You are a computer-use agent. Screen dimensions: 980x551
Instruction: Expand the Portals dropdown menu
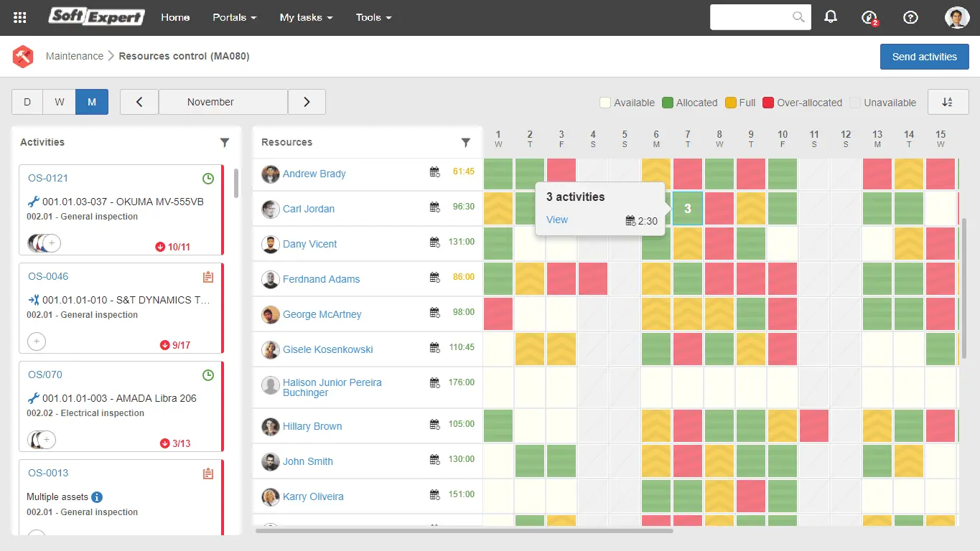234,17
